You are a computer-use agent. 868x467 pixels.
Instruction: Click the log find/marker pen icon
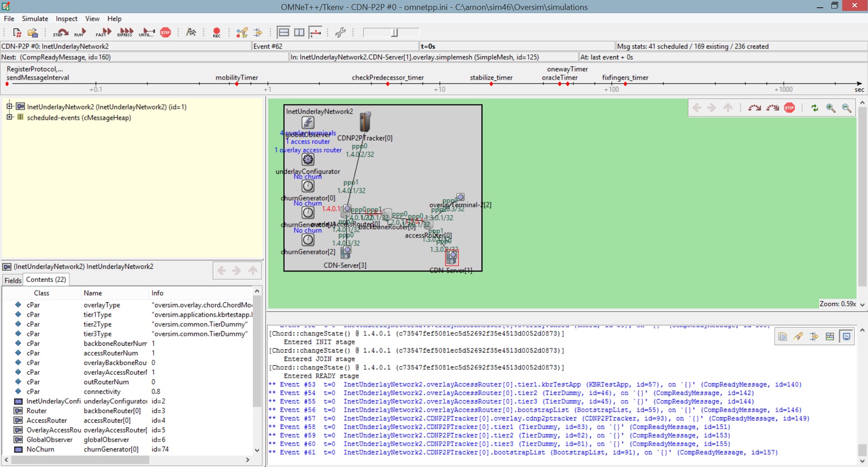point(798,336)
